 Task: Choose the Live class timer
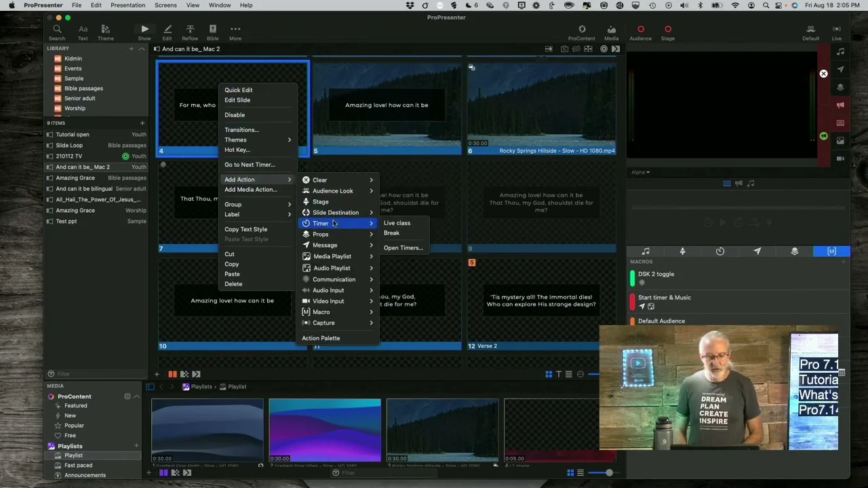[397, 223]
